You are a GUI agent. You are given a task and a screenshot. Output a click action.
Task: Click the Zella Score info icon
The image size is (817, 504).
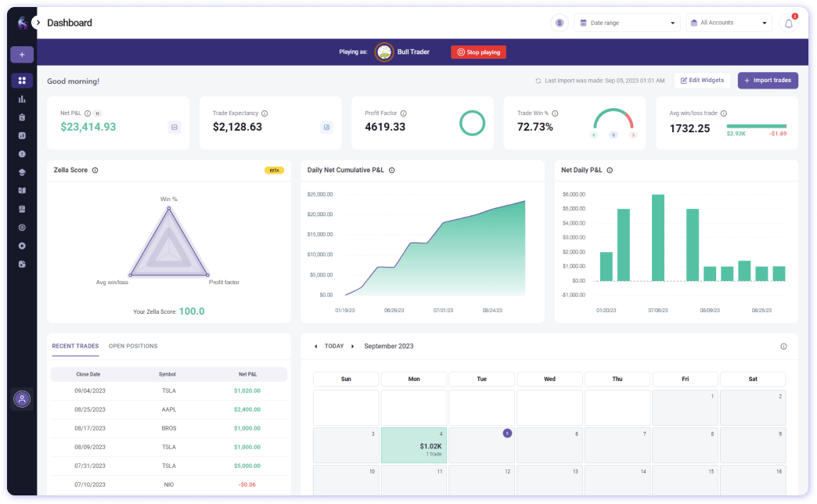pos(95,171)
